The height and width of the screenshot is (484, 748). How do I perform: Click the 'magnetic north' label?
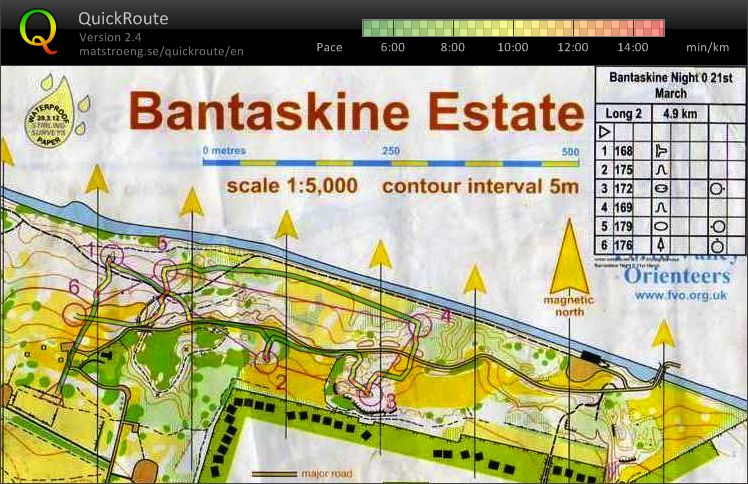coord(569,306)
